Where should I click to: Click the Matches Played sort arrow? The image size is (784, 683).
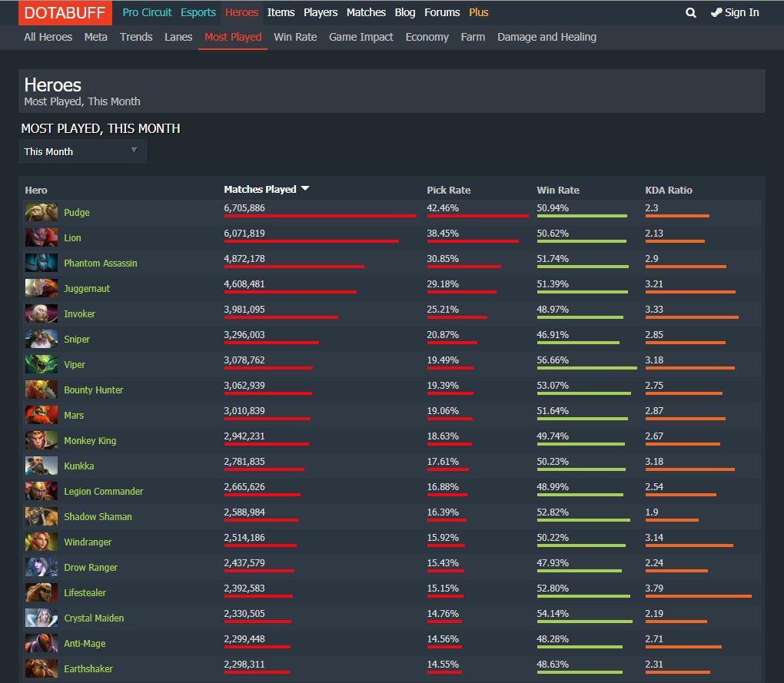pyautogui.click(x=304, y=188)
